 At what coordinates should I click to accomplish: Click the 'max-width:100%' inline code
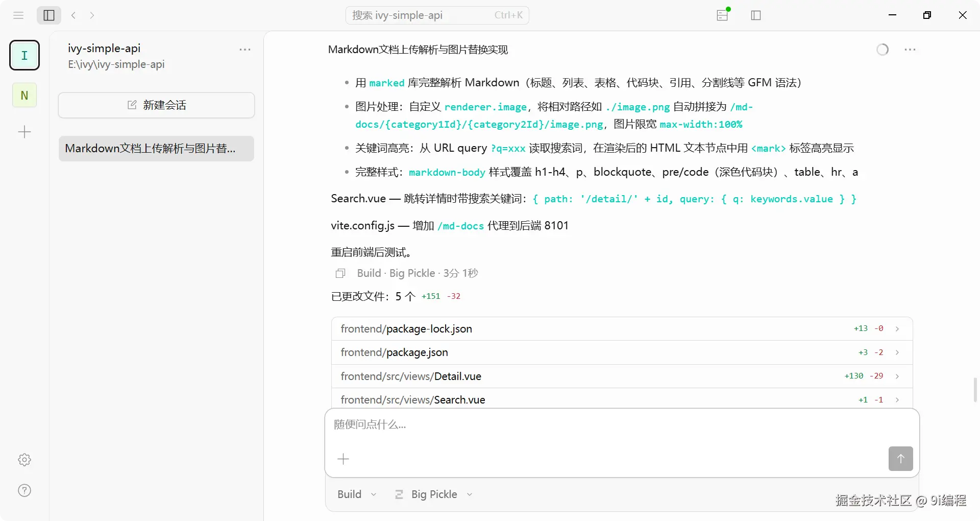[701, 125]
